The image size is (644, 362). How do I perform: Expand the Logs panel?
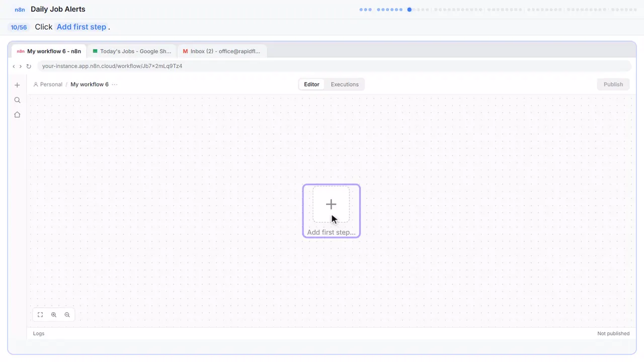[39, 333]
